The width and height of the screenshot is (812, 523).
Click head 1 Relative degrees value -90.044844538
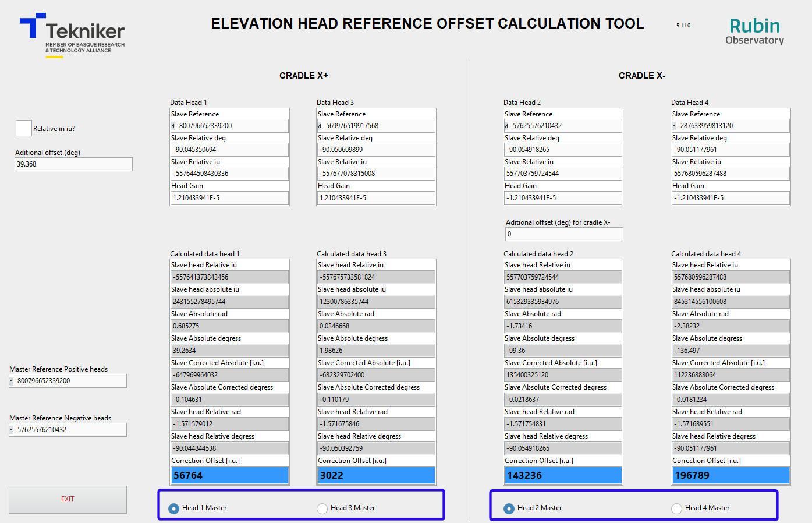(x=229, y=448)
